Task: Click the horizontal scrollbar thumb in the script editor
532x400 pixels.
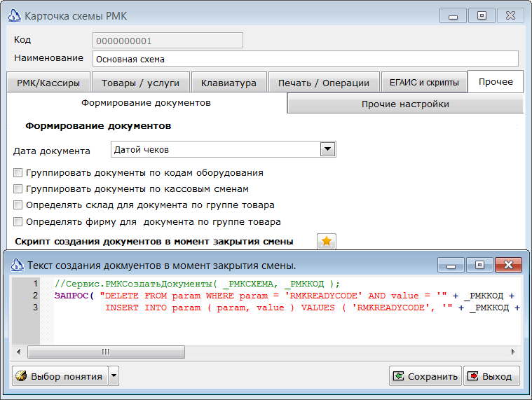Action: (107, 352)
